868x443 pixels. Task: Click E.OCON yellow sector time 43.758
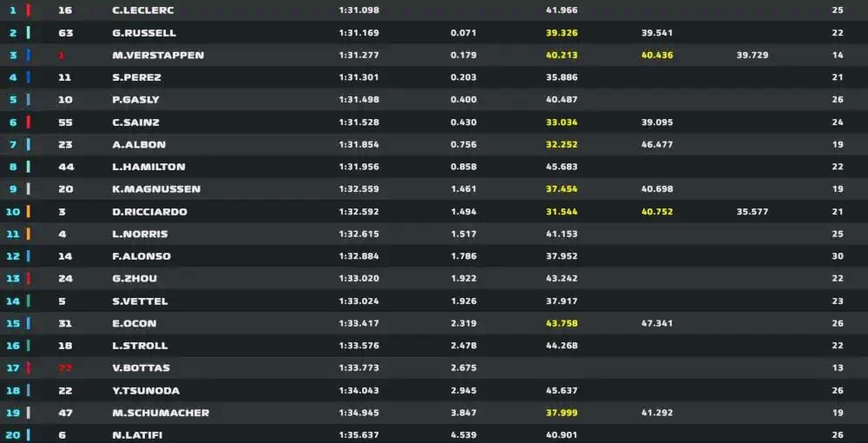[562, 323]
